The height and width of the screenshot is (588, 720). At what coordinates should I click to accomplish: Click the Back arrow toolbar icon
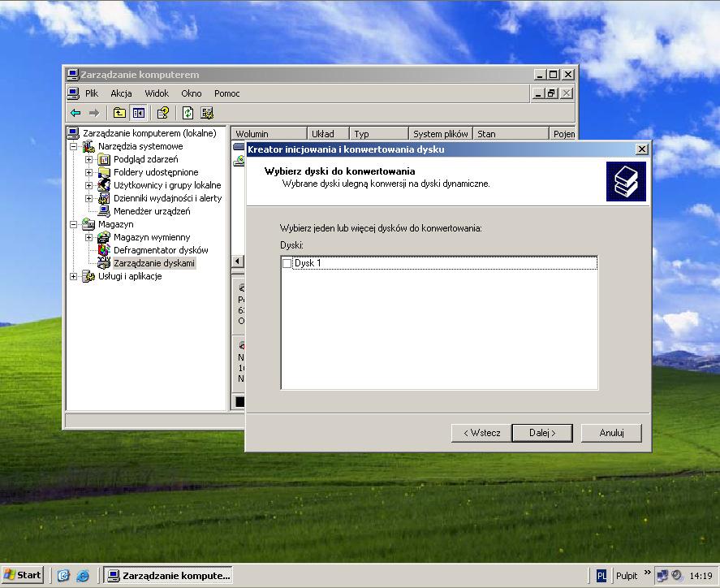[75, 113]
